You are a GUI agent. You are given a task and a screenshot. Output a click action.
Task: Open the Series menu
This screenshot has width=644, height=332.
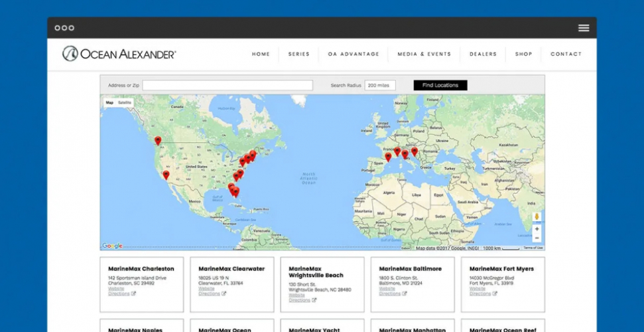coord(298,54)
